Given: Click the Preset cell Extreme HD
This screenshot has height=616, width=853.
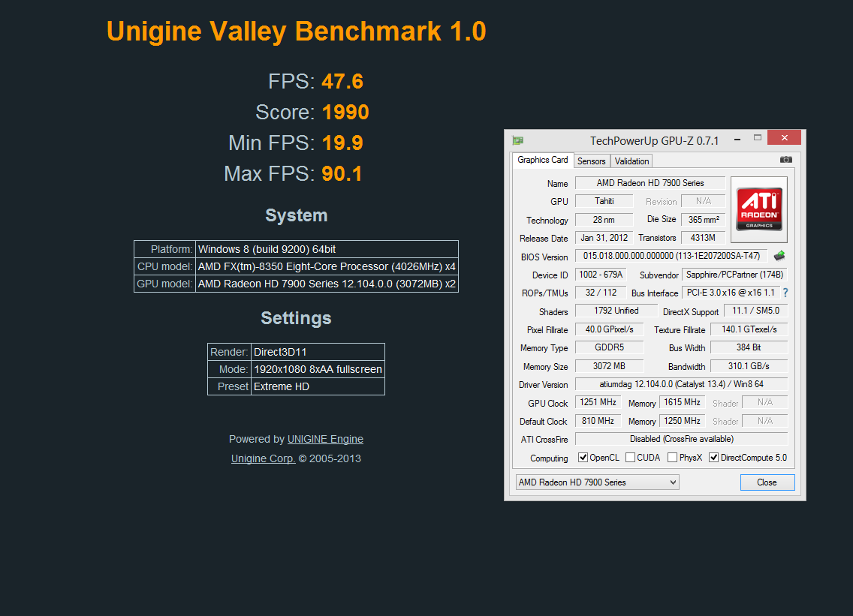Looking at the screenshot, I should (318, 386).
